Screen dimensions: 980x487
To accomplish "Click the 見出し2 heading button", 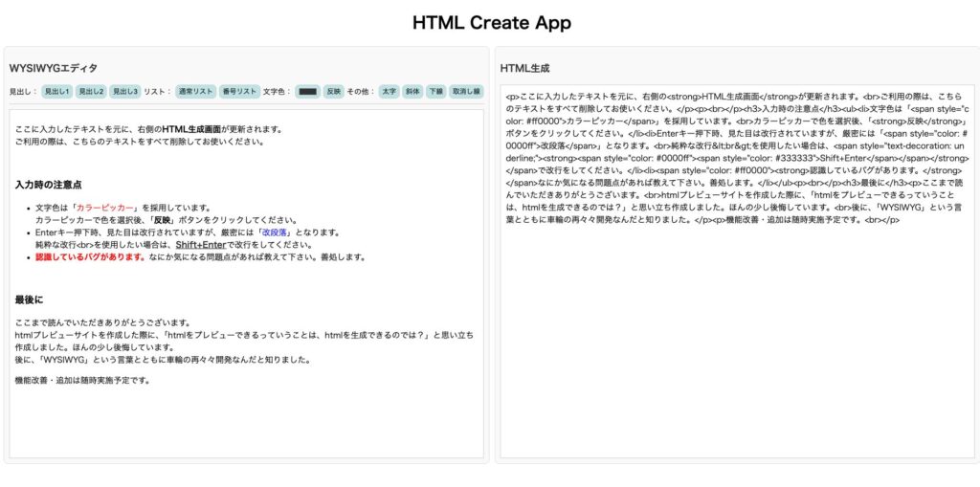I will (x=91, y=91).
